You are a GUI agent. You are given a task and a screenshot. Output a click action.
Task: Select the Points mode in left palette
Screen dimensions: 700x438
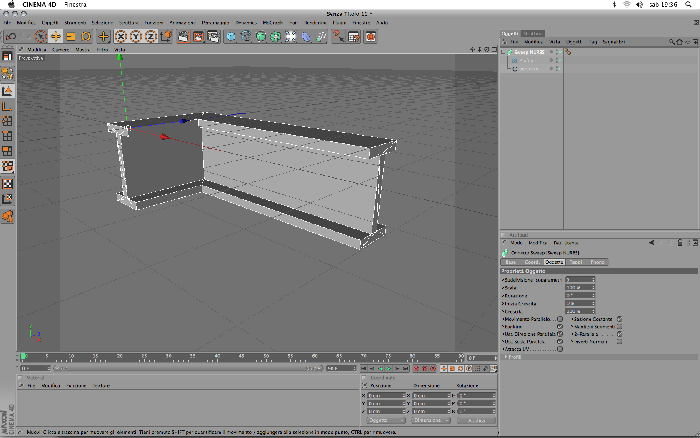(x=7, y=121)
